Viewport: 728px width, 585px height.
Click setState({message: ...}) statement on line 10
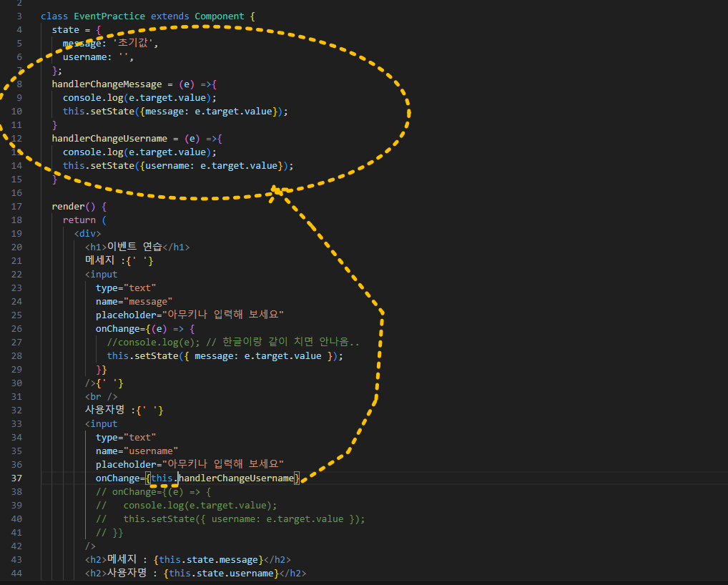pyautogui.click(x=175, y=112)
